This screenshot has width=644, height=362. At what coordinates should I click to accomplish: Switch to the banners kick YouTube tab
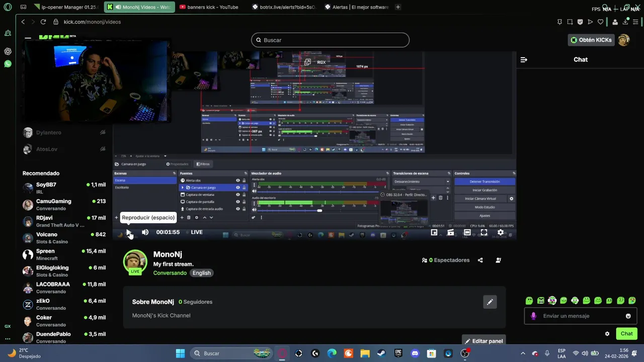pos(210,7)
